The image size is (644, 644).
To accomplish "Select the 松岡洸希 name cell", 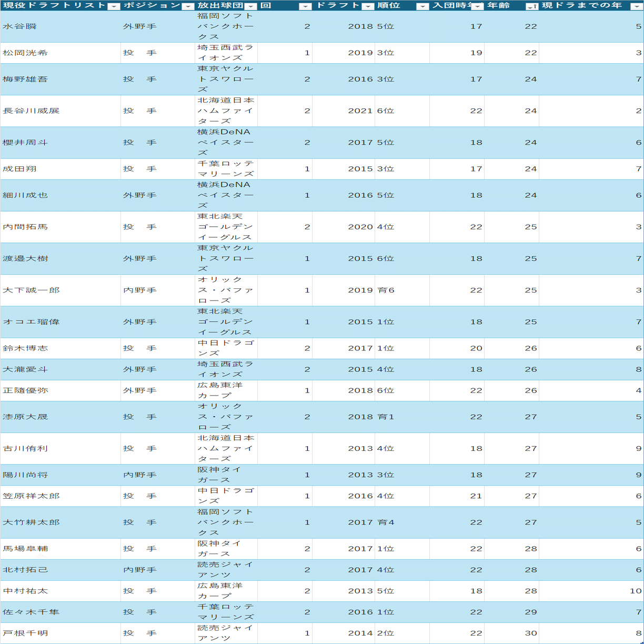I will (61, 53).
